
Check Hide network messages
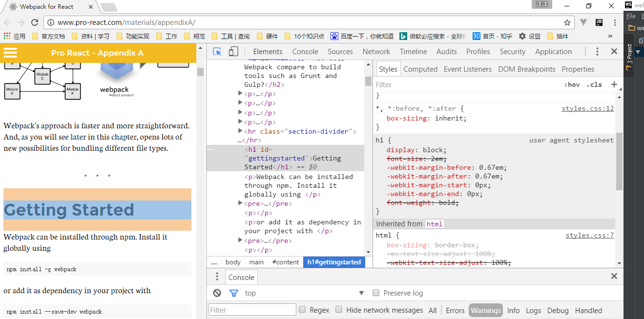coord(339,310)
